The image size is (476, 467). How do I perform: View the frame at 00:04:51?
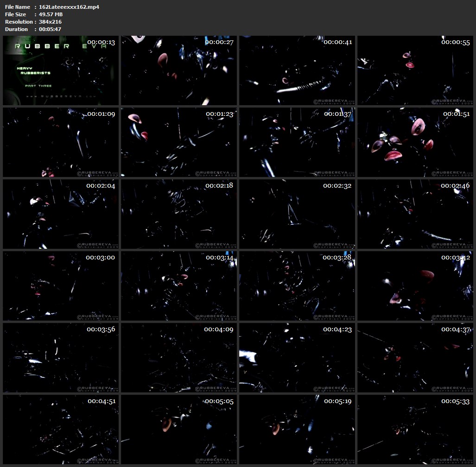click(61, 429)
